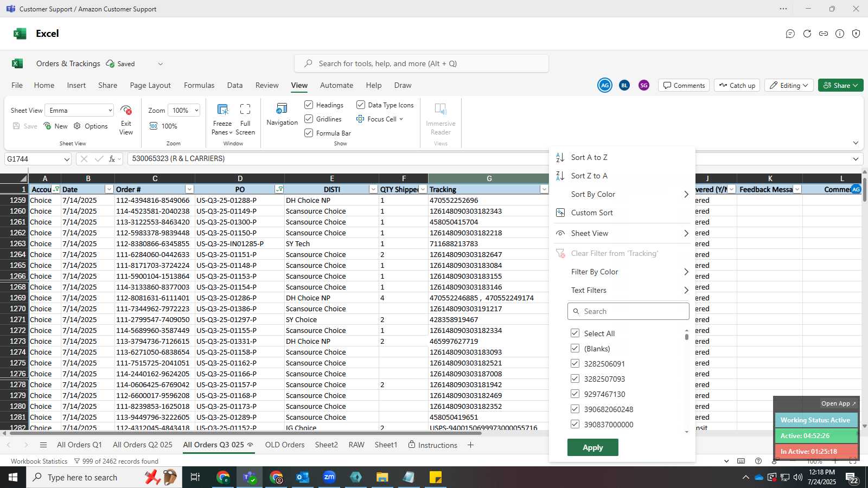Click the AG user avatar

[605, 85]
